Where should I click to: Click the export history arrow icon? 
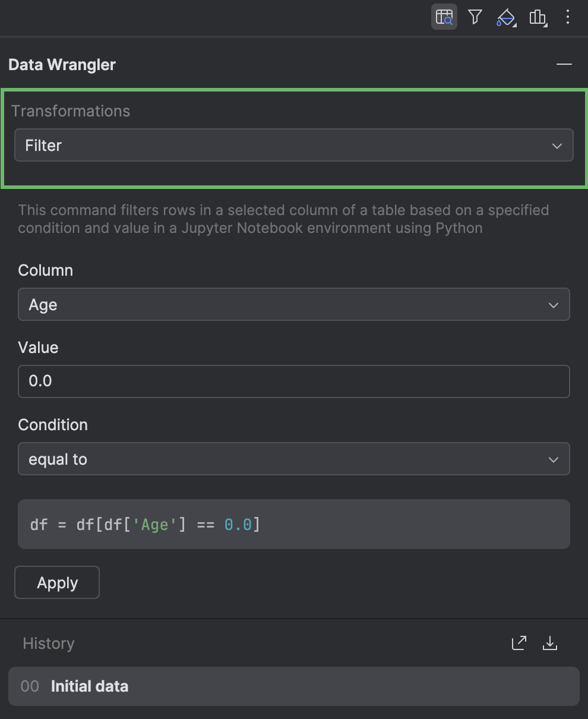pyautogui.click(x=519, y=643)
